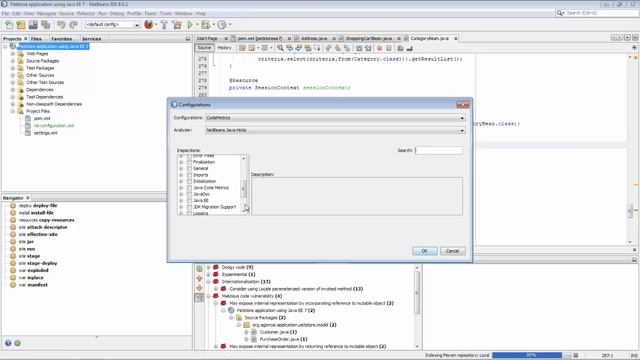Click the Debug Project toolbar icon
This screenshot has width=640, height=360.
click(206, 25)
